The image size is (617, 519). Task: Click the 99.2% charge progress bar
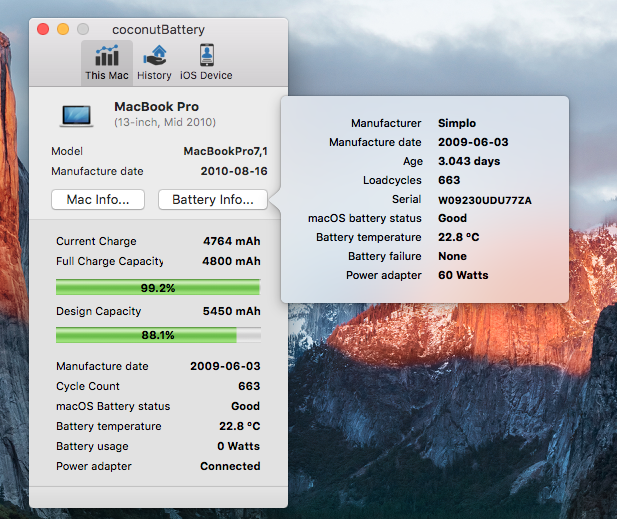point(158,288)
